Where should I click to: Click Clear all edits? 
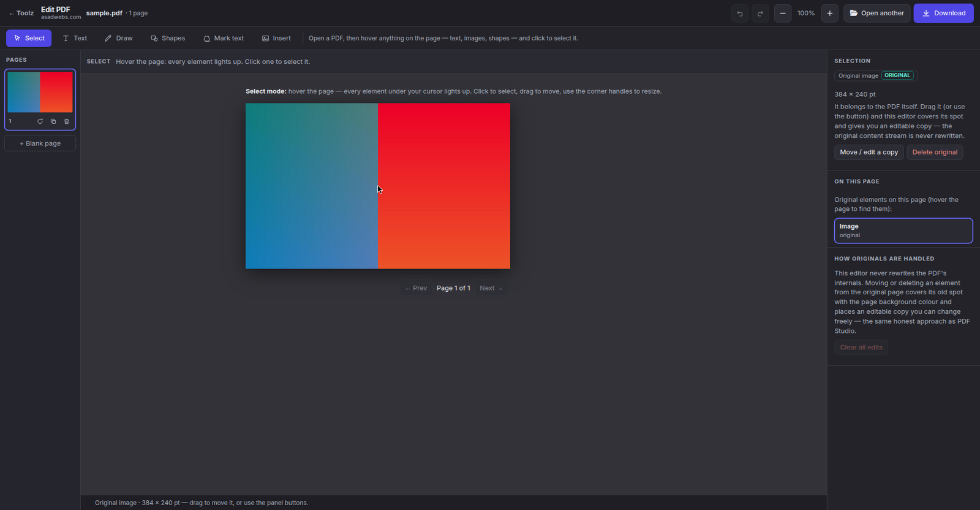(861, 348)
